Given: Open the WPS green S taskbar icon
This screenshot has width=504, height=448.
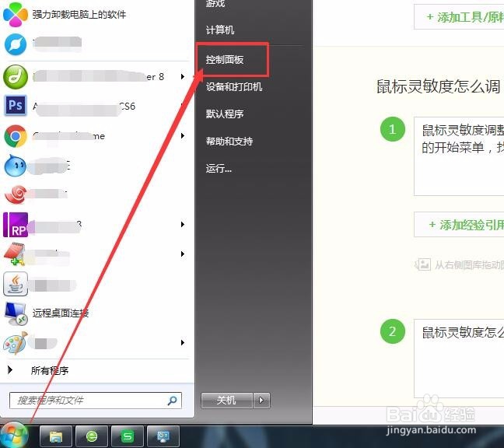Looking at the screenshot, I should tap(128, 436).
